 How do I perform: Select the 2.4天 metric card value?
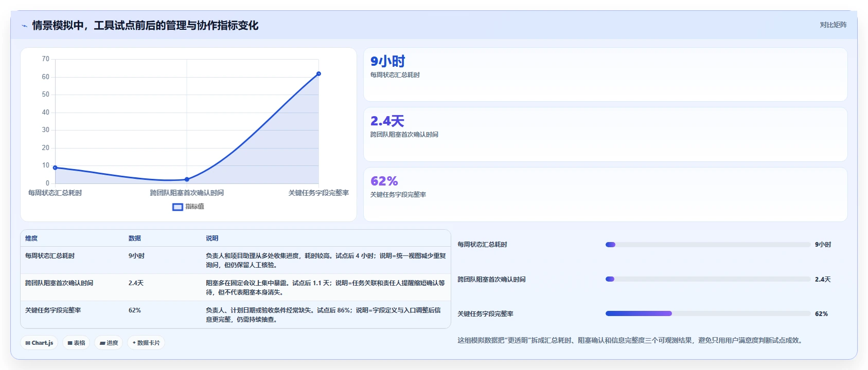click(387, 121)
